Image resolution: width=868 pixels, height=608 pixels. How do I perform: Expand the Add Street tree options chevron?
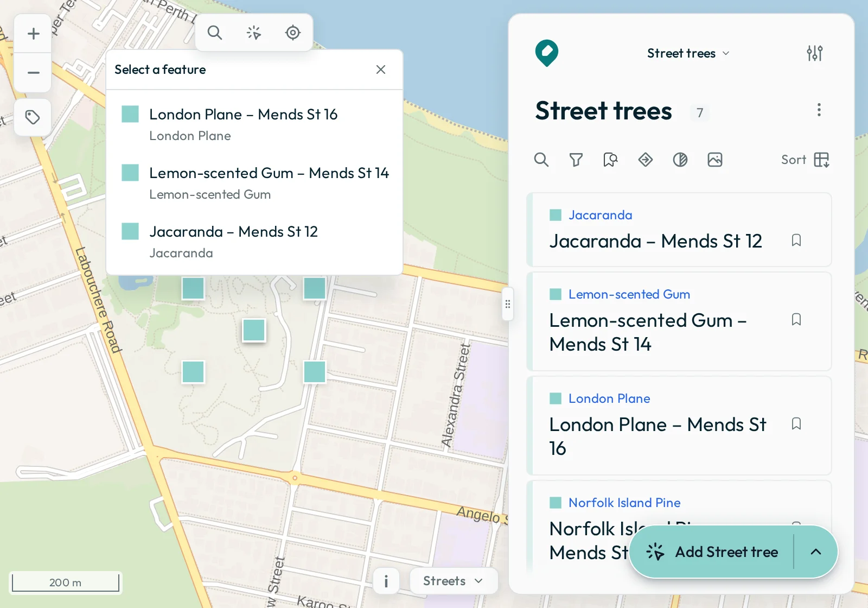pyautogui.click(x=816, y=552)
